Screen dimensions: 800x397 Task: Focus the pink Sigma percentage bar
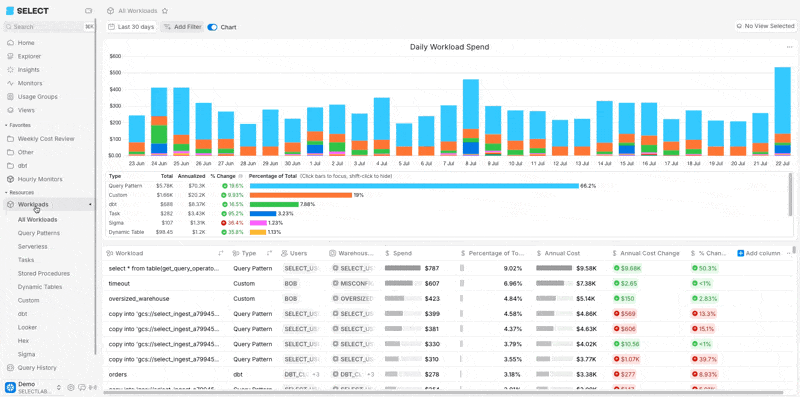(x=258, y=223)
